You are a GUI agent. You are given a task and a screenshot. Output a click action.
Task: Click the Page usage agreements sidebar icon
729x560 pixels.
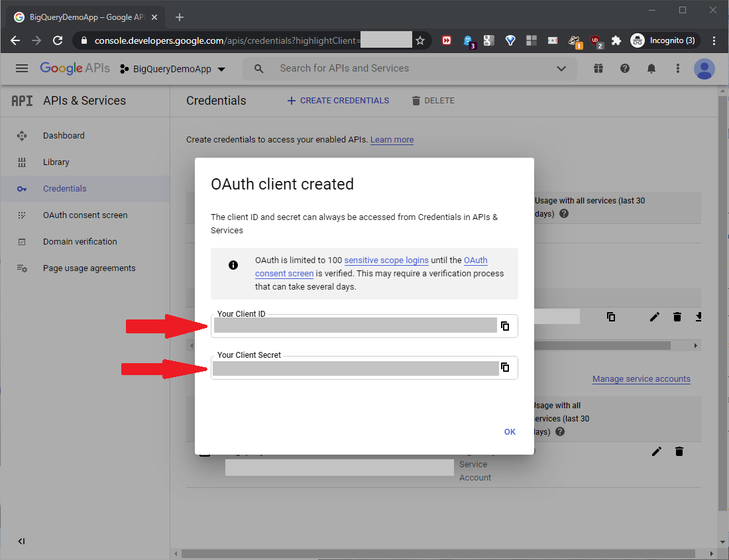(x=22, y=268)
